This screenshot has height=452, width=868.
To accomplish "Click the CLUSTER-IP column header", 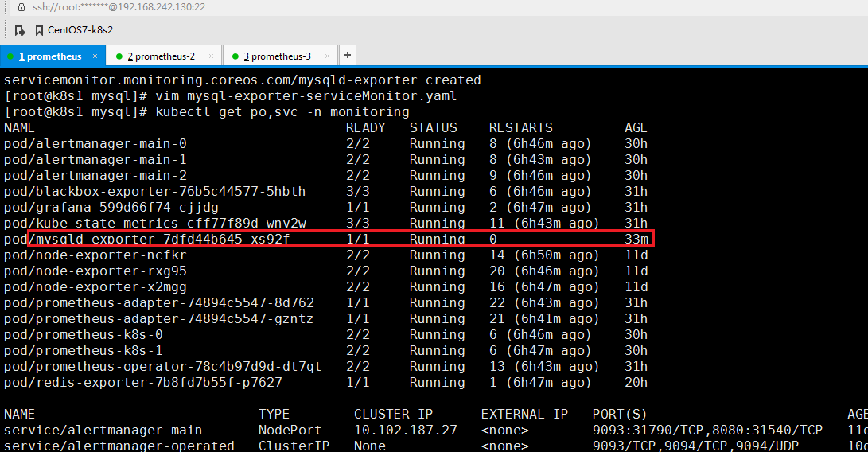I will point(394,415).
